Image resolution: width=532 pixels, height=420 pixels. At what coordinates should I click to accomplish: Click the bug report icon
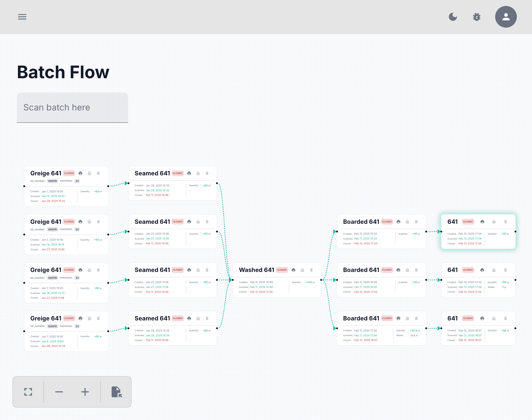[477, 17]
